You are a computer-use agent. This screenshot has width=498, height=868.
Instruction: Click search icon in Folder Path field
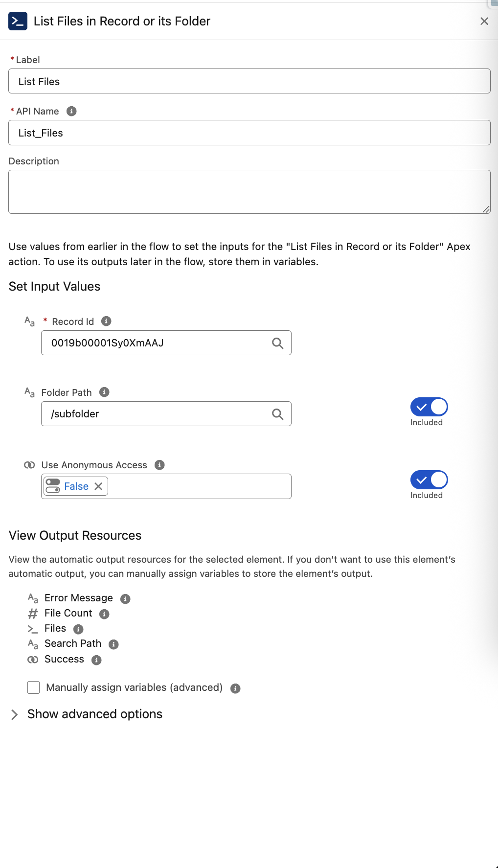[277, 414]
